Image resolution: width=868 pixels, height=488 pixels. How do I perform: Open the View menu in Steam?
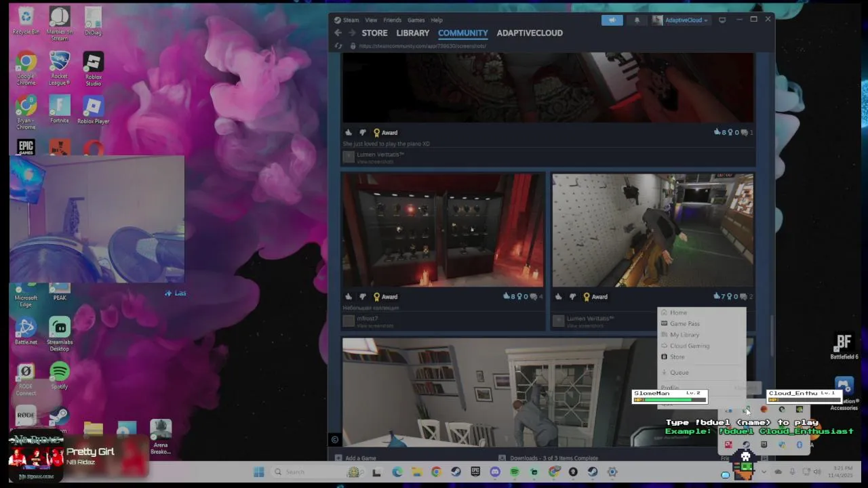[371, 20]
